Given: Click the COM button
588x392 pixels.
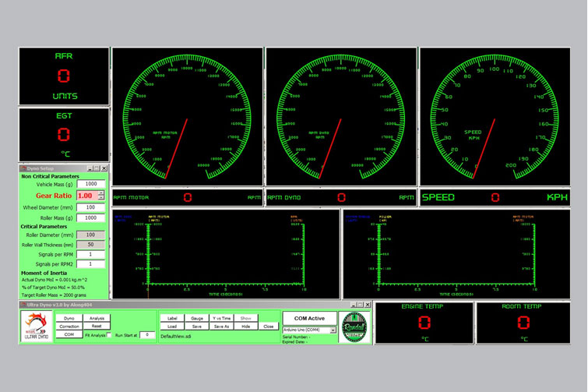Looking at the screenshot, I should pyautogui.click(x=69, y=334).
